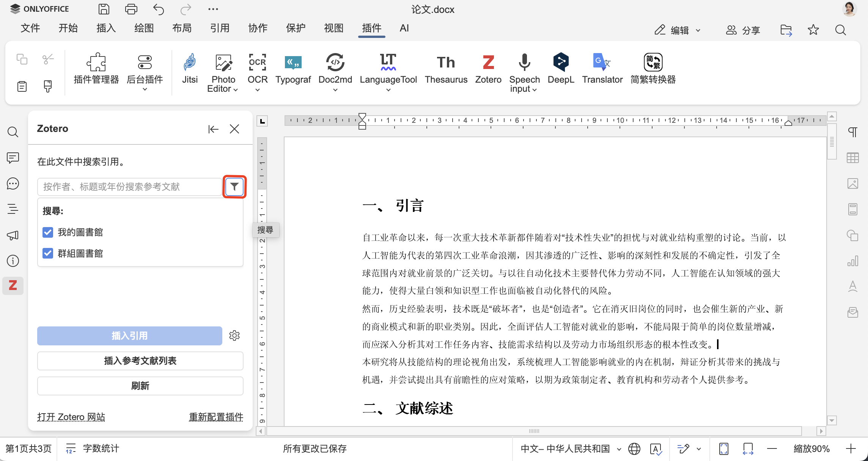
Task: Uncheck the 群組圖書館 search option
Action: point(48,253)
